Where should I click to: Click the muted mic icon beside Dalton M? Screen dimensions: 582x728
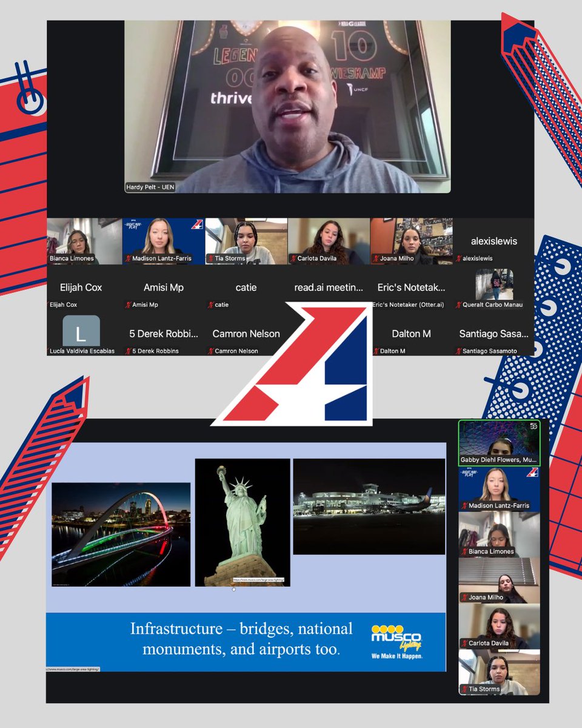(x=375, y=351)
